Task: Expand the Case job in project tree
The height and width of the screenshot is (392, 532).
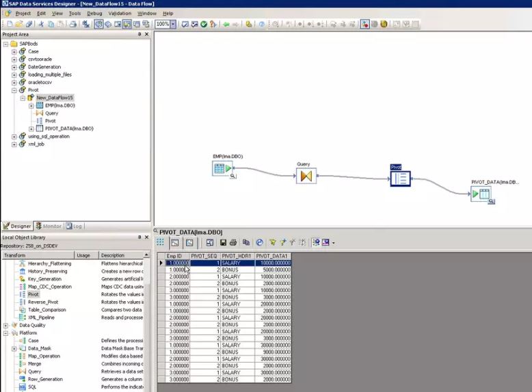Action: (x=14, y=51)
